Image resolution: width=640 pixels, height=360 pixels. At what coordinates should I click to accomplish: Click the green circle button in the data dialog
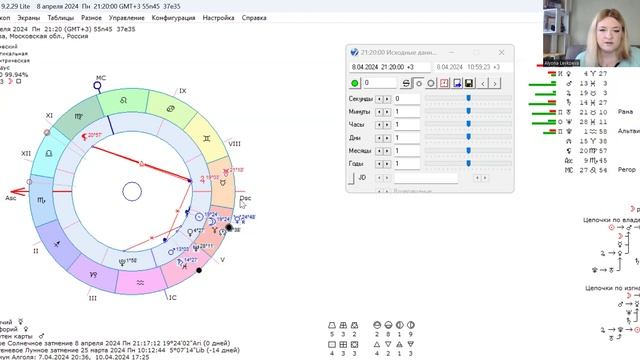355,83
